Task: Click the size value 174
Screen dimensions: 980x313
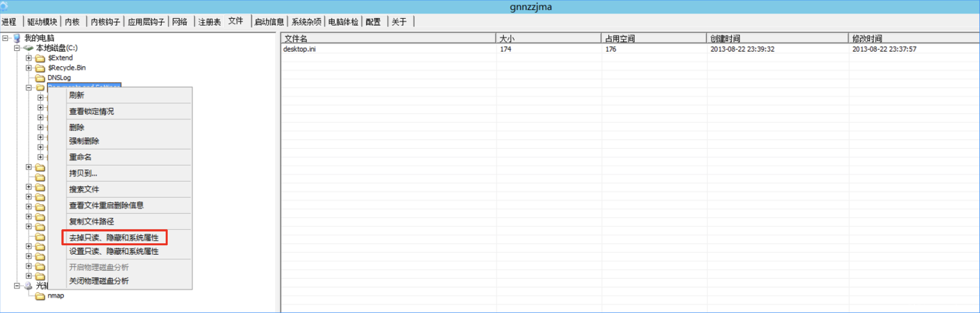Action: point(506,49)
